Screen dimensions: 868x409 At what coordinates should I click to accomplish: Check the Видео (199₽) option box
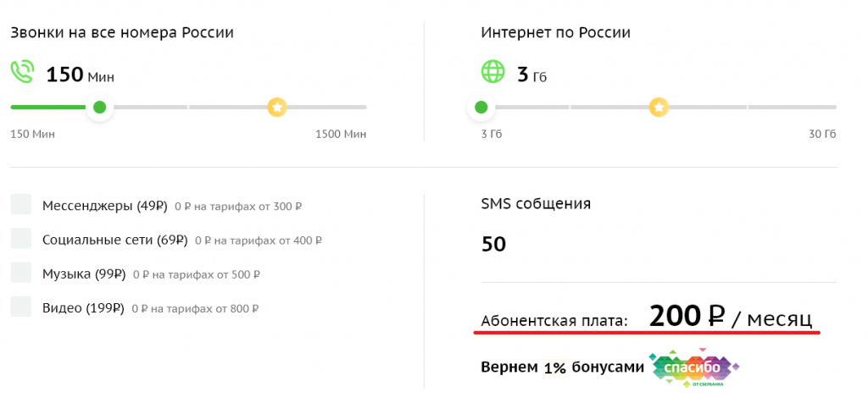tap(21, 307)
